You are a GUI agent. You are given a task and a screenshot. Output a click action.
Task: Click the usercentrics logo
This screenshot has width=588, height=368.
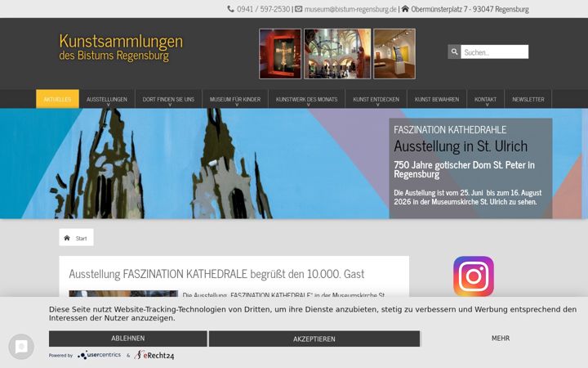pos(100,355)
